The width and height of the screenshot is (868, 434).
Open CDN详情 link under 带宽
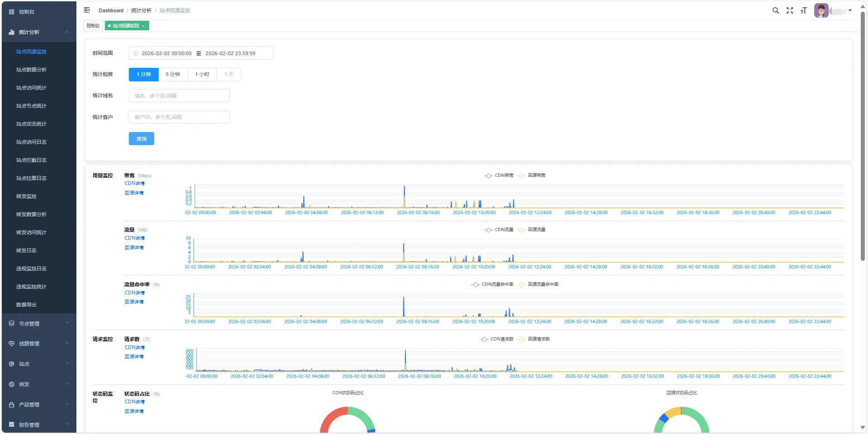pyautogui.click(x=135, y=184)
